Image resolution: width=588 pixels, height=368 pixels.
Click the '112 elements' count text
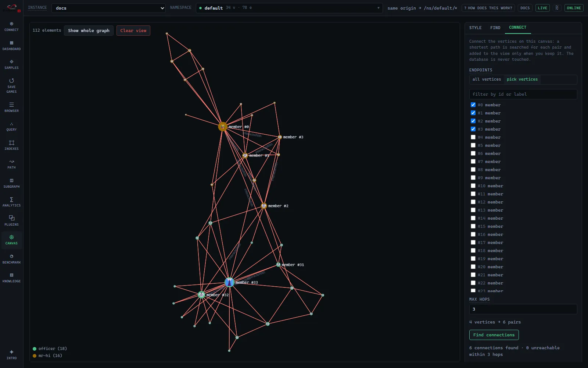click(47, 31)
